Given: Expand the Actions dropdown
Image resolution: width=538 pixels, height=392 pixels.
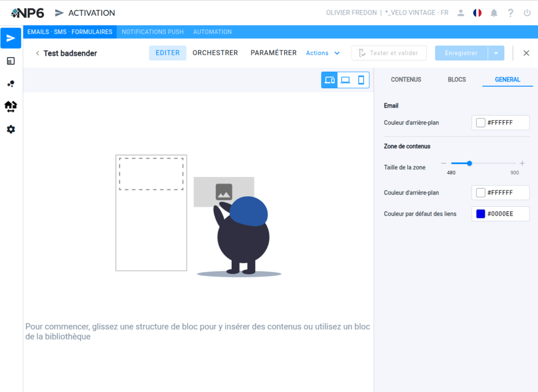Looking at the screenshot, I should pos(323,53).
